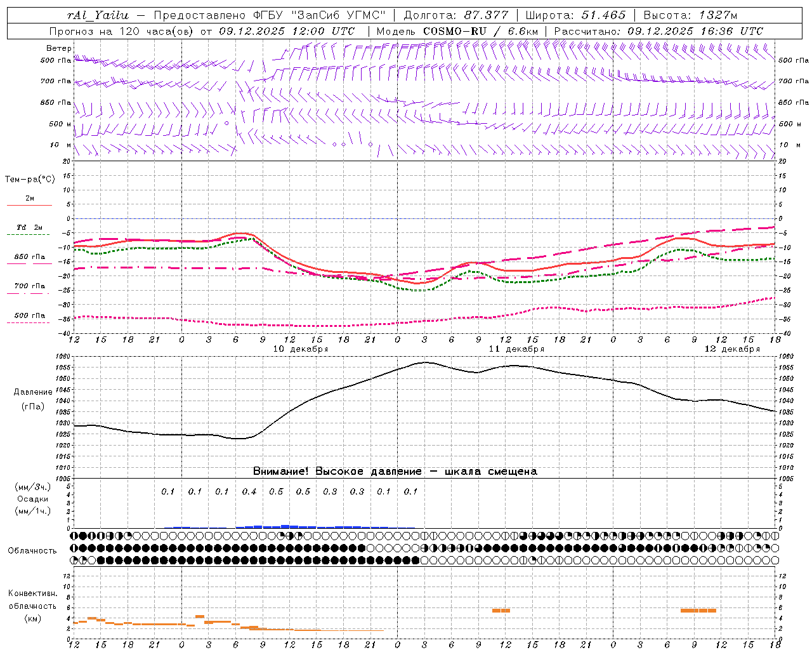Click the 2м temperature legend entry
This screenshot has width=812, height=650.
30,198
